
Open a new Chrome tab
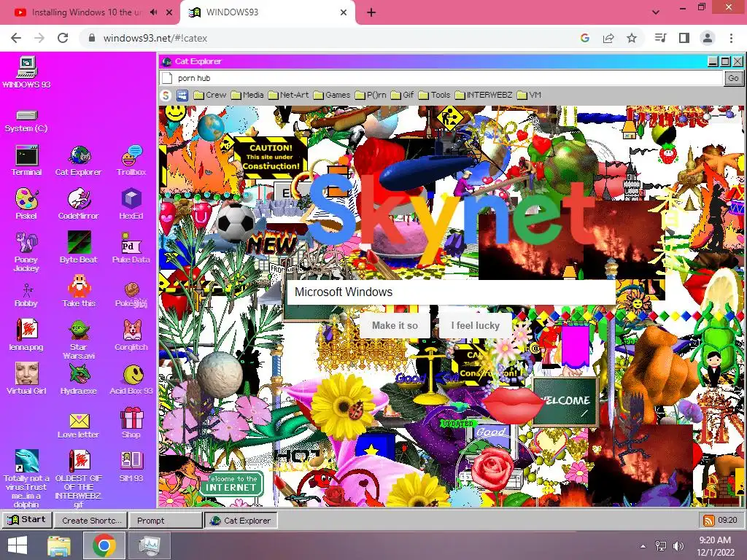tap(371, 12)
